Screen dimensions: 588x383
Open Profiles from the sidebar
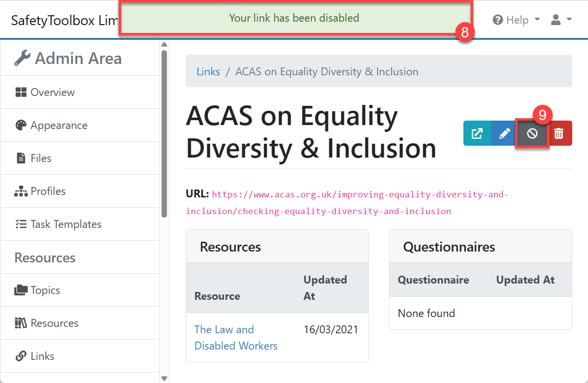(80, 191)
